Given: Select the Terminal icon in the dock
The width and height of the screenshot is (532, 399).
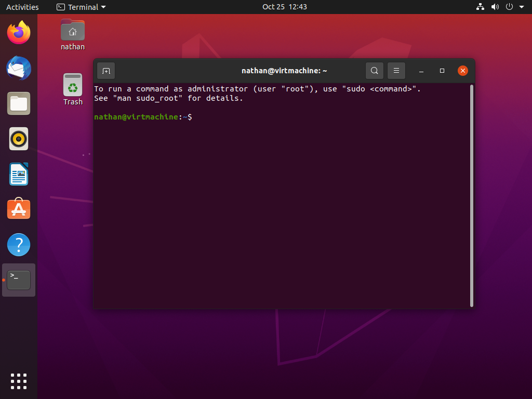Looking at the screenshot, I should [19, 280].
